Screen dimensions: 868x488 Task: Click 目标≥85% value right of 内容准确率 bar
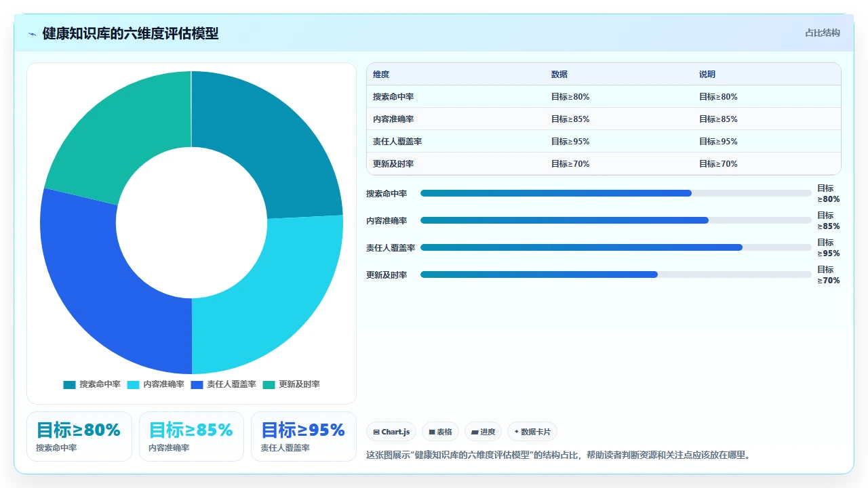(x=829, y=221)
